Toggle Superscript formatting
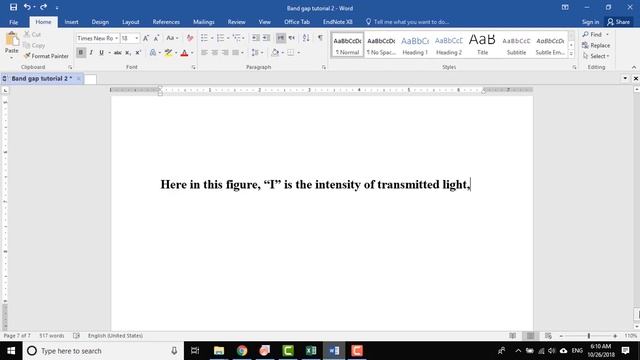 [x=138, y=53]
